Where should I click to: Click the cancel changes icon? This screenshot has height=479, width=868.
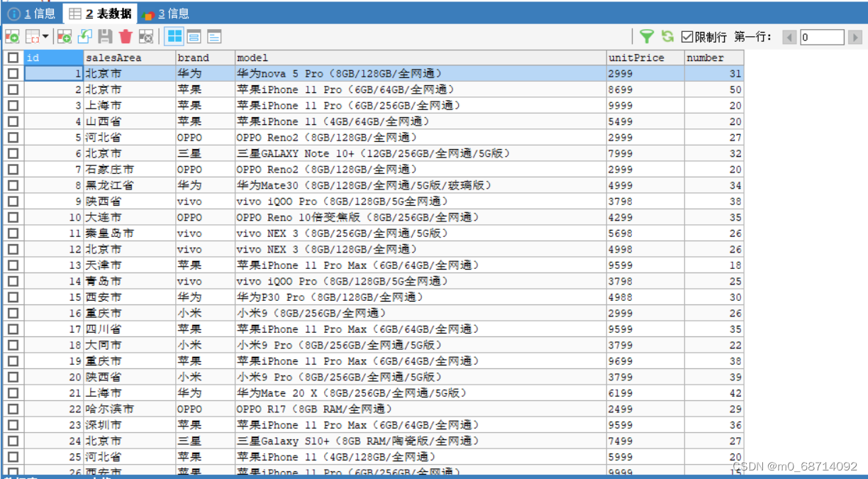pyautogui.click(x=146, y=36)
